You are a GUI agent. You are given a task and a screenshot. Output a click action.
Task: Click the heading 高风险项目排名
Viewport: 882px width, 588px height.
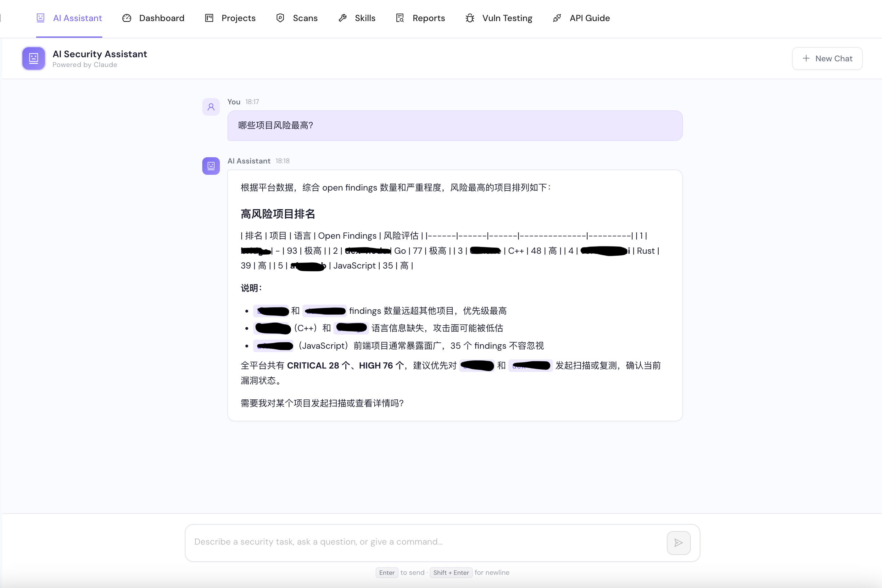[278, 214]
